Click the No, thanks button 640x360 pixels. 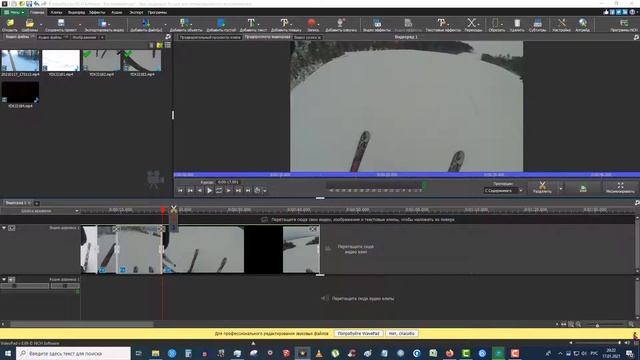tap(401, 333)
